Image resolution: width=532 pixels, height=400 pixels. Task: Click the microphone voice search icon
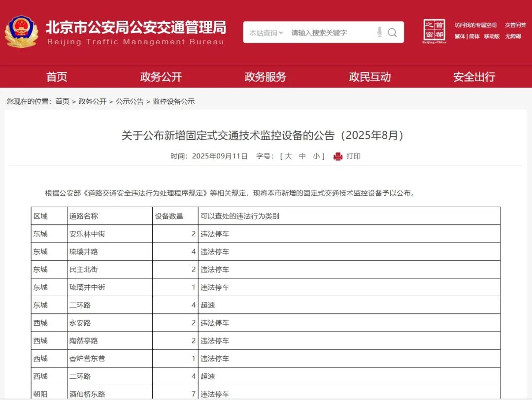[379, 32]
